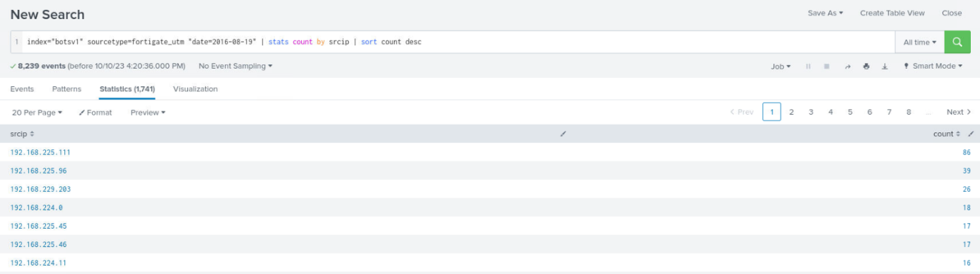This screenshot has height=274, width=980.
Task: Click count value 18
Action: coord(966,207)
